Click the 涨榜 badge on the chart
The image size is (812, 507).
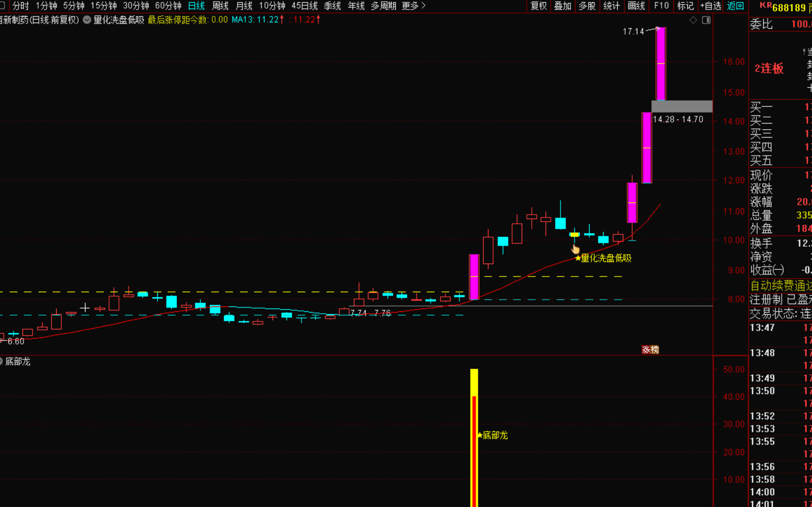(650, 350)
